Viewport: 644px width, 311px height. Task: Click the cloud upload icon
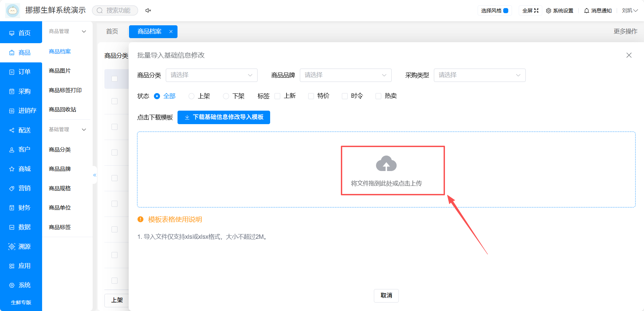pos(386,164)
